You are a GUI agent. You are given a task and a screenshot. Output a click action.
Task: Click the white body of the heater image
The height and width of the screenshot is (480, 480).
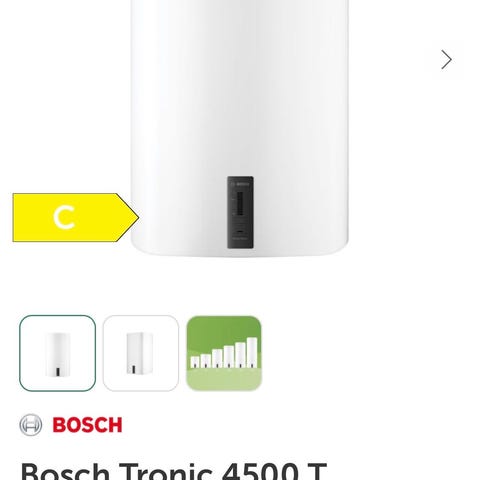pyautogui.click(x=240, y=100)
